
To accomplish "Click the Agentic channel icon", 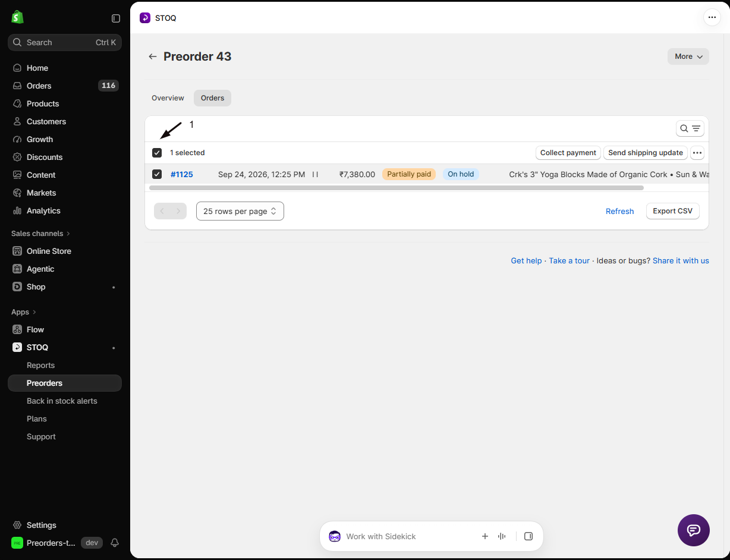I will pyautogui.click(x=17, y=269).
